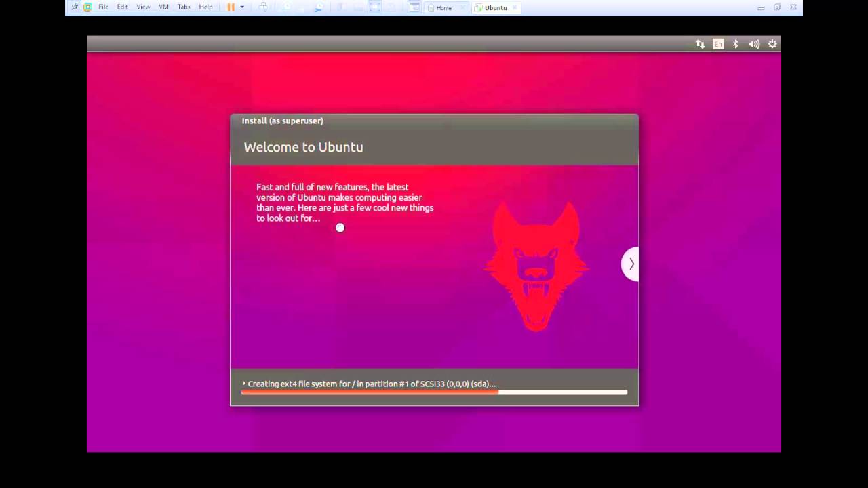Open the En keyboard layout indicator

tap(718, 44)
